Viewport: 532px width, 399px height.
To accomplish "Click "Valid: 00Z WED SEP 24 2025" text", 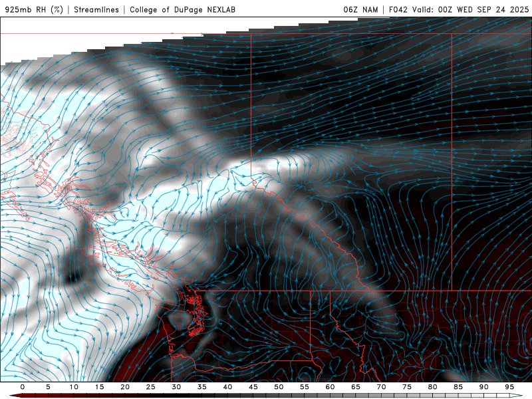I will [x=471, y=10].
